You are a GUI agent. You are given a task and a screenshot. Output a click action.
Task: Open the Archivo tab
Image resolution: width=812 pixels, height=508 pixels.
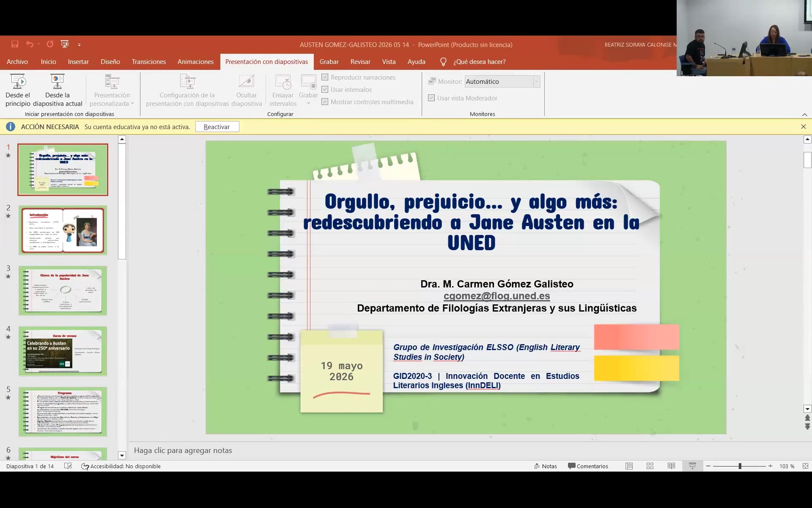17,62
